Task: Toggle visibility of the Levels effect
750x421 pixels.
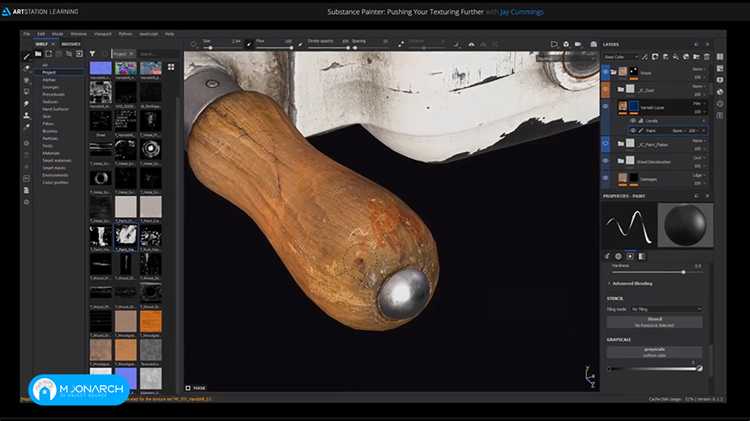Action: click(x=633, y=121)
